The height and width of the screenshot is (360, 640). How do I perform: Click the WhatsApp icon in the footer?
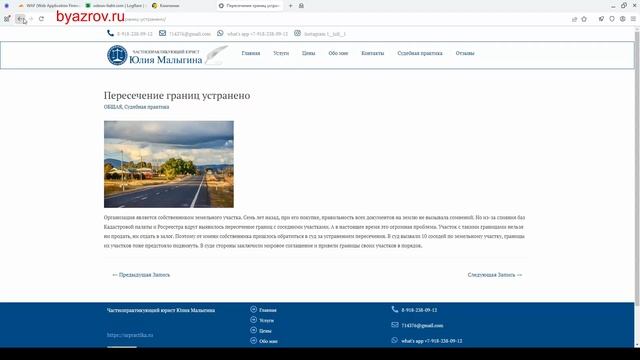tap(395, 340)
